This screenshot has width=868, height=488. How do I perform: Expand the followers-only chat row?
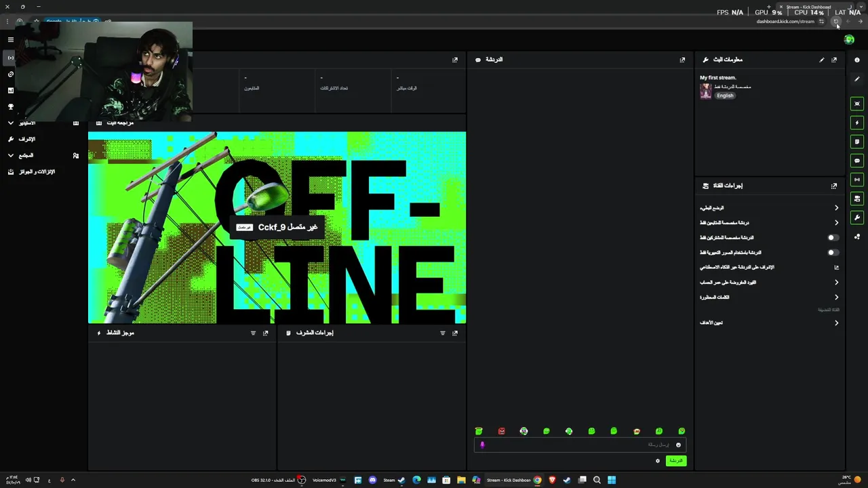(769, 223)
